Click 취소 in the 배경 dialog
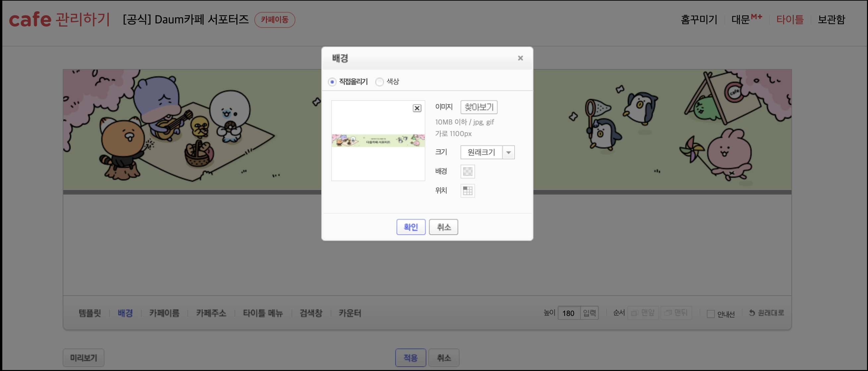 coord(443,227)
